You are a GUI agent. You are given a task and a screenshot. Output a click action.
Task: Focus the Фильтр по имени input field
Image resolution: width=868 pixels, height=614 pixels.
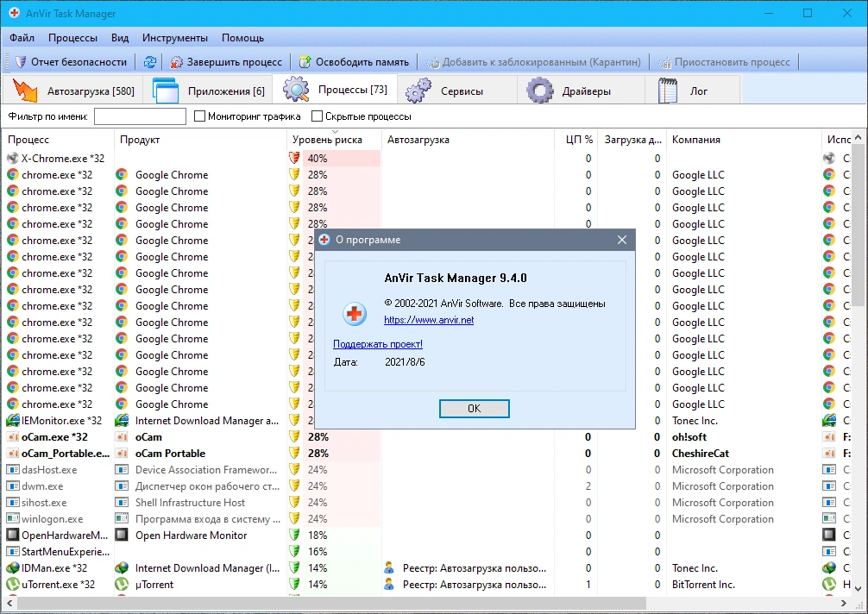[140, 116]
